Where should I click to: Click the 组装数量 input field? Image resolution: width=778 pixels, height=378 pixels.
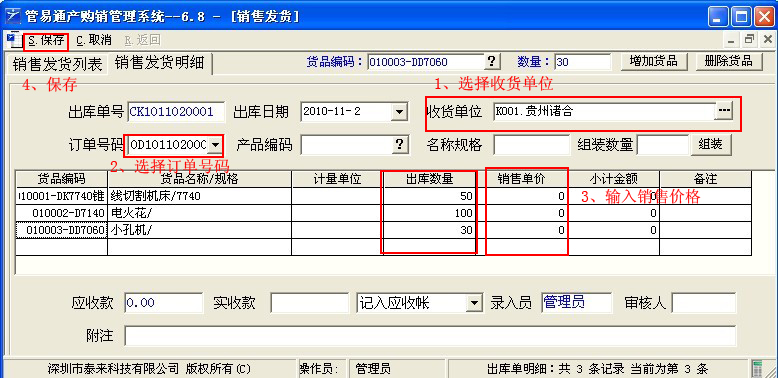[663, 145]
